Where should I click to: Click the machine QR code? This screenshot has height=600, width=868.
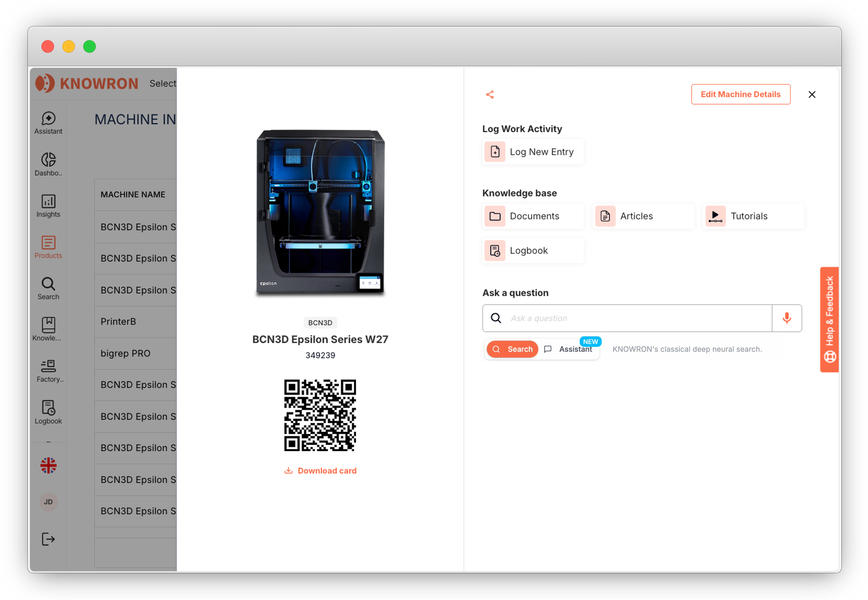320,415
